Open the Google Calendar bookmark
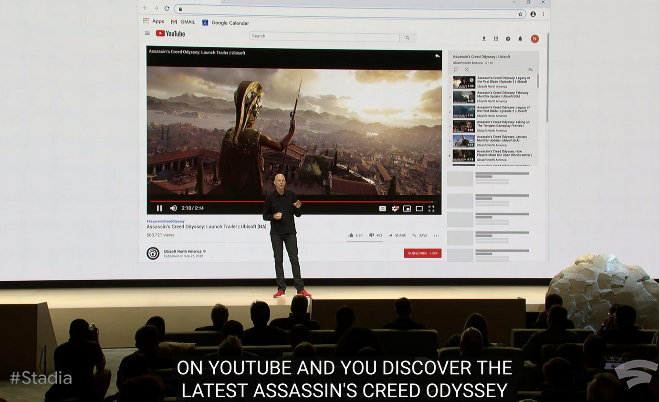Screen dimensions: 659x402 (226, 23)
